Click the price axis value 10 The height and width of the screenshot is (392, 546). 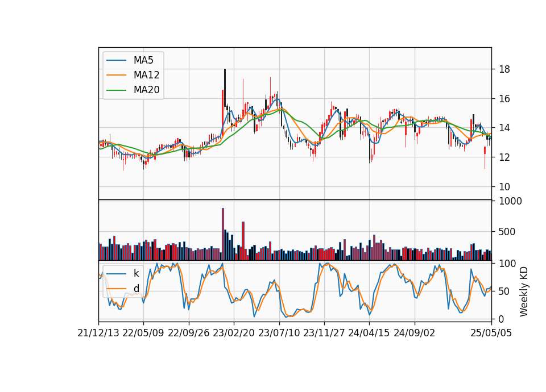tap(504, 187)
